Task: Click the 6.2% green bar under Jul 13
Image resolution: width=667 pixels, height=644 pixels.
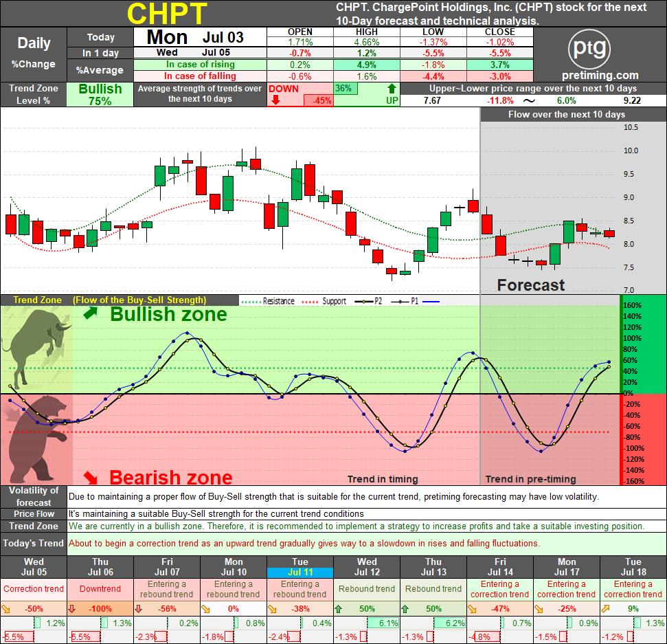Action: 450,623
